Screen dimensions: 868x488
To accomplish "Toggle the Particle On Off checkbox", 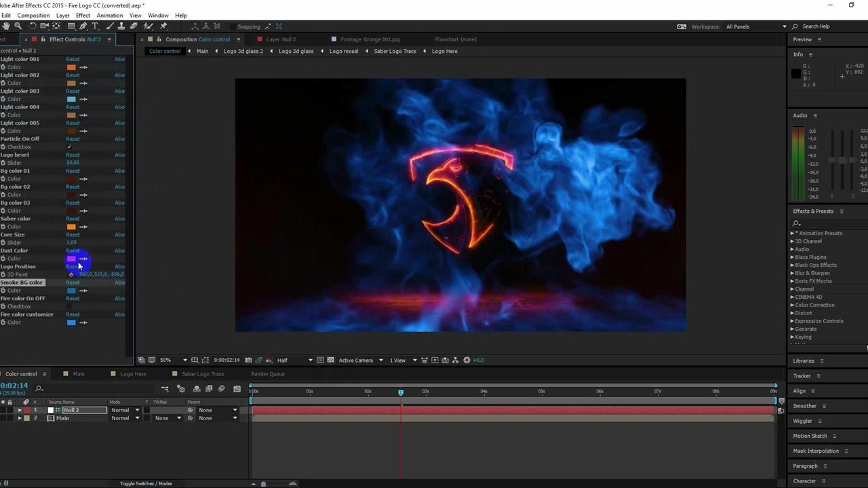I will [x=69, y=147].
